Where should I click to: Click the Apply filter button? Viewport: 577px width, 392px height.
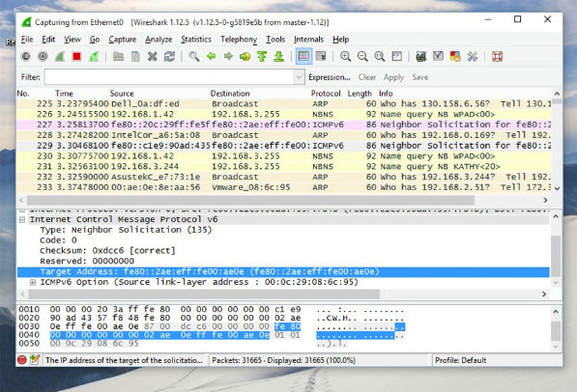point(393,77)
